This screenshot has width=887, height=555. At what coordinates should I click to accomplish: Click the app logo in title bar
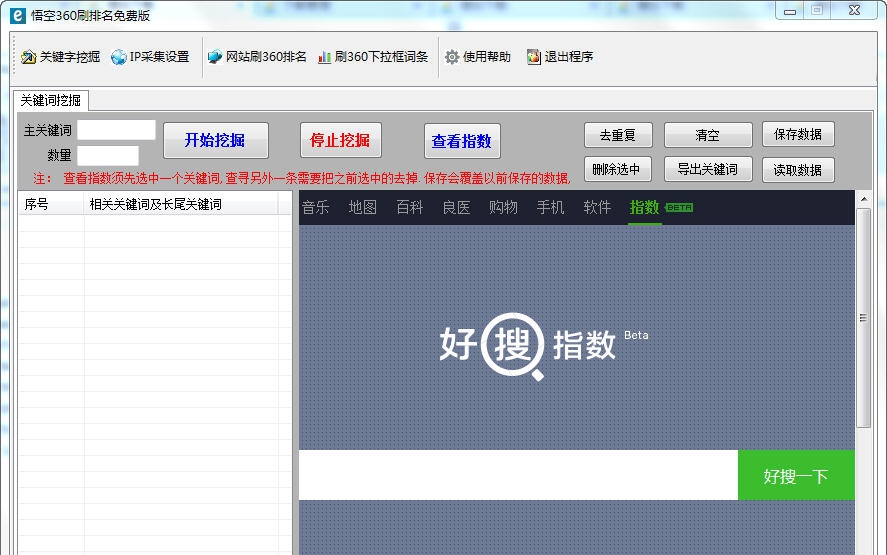[18, 15]
